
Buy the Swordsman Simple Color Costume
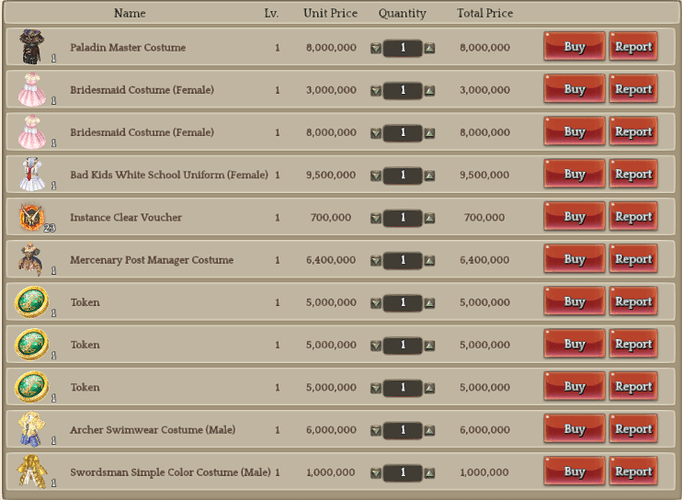tap(574, 472)
